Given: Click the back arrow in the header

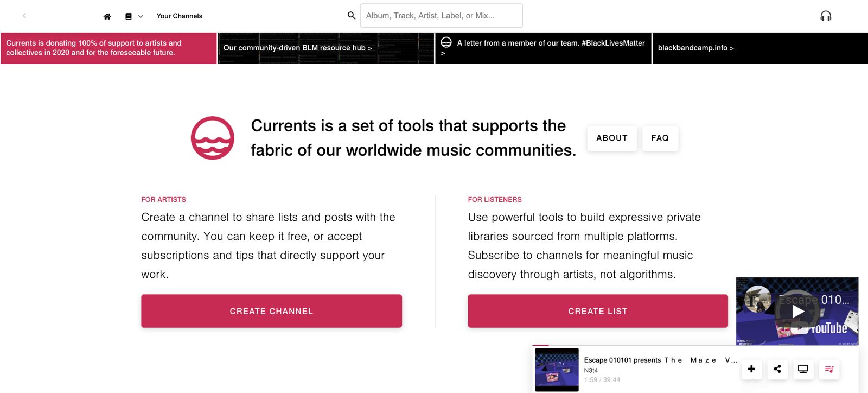Looking at the screenshot, I should point(24,16).
